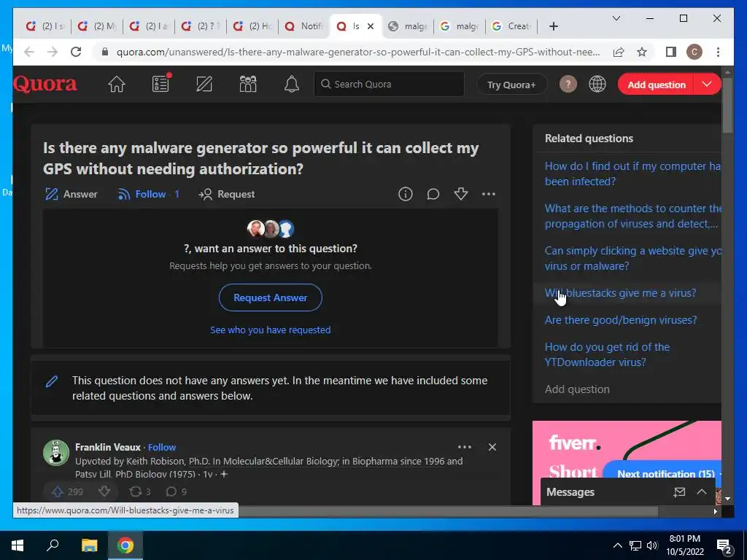Bookmark this page with the star icon

642,52
